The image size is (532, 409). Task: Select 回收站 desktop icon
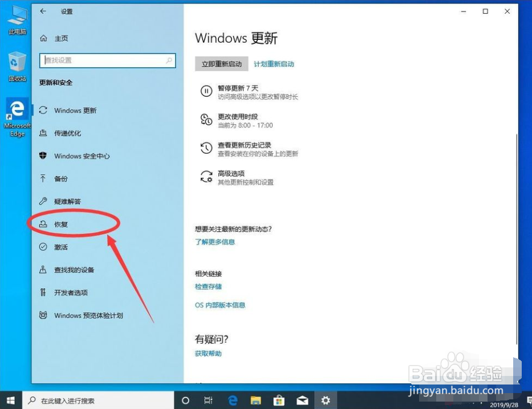tap(17, 67)
